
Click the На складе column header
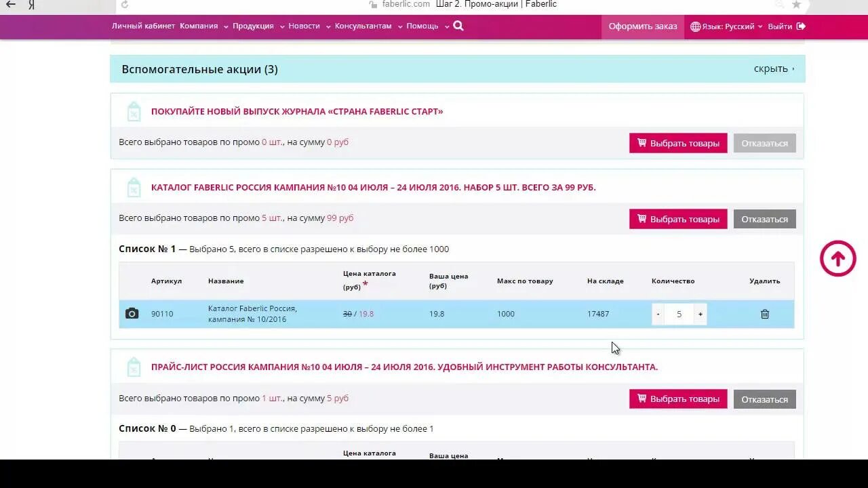tap(606, 281)
